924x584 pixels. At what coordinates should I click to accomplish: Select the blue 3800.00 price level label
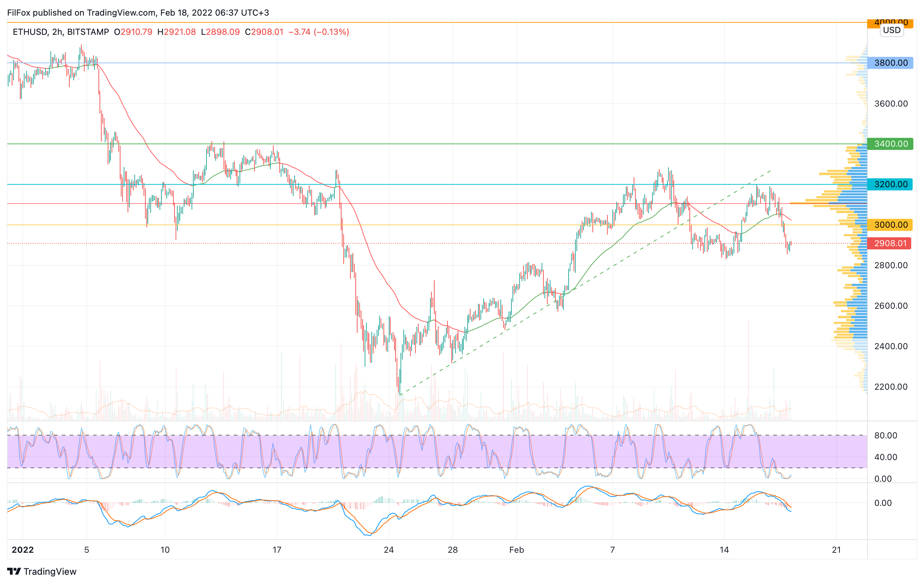click(890, 63)
